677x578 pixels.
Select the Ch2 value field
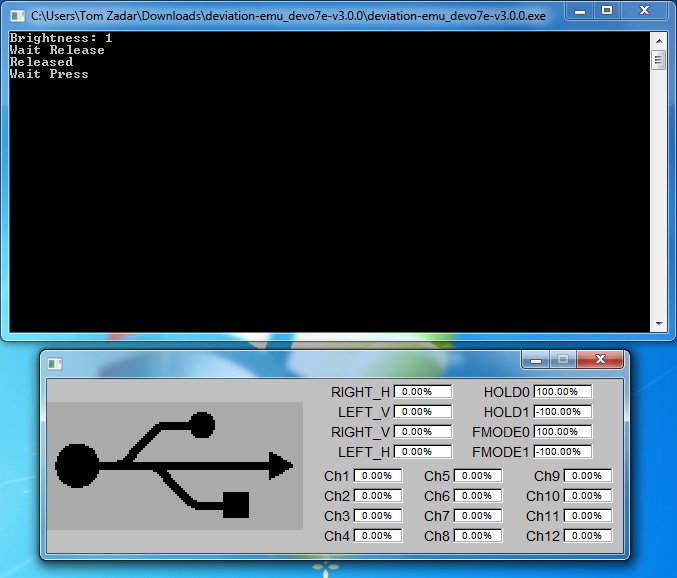coord(378,496)
